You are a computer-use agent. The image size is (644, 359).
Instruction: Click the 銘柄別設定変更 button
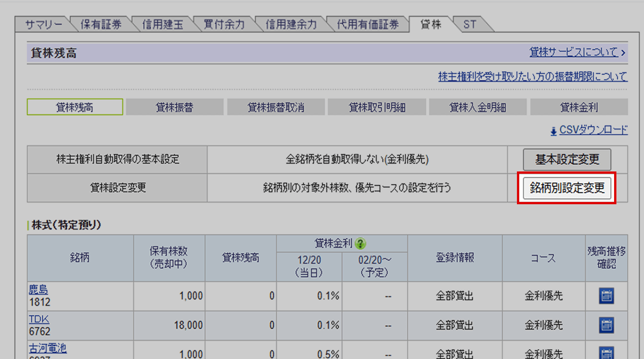567,188
